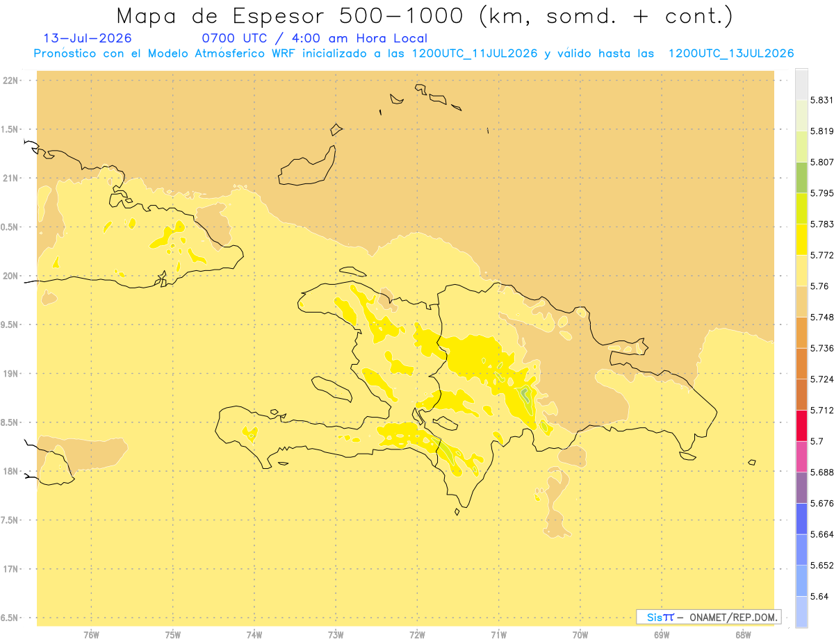Click the legend value '5.807'

[x=821, y=162]
